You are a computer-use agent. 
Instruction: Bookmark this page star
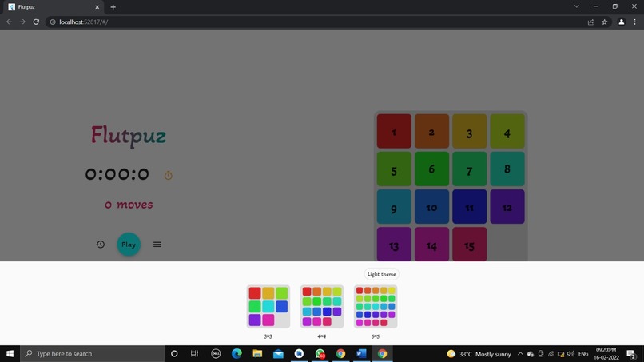[605, 22]
